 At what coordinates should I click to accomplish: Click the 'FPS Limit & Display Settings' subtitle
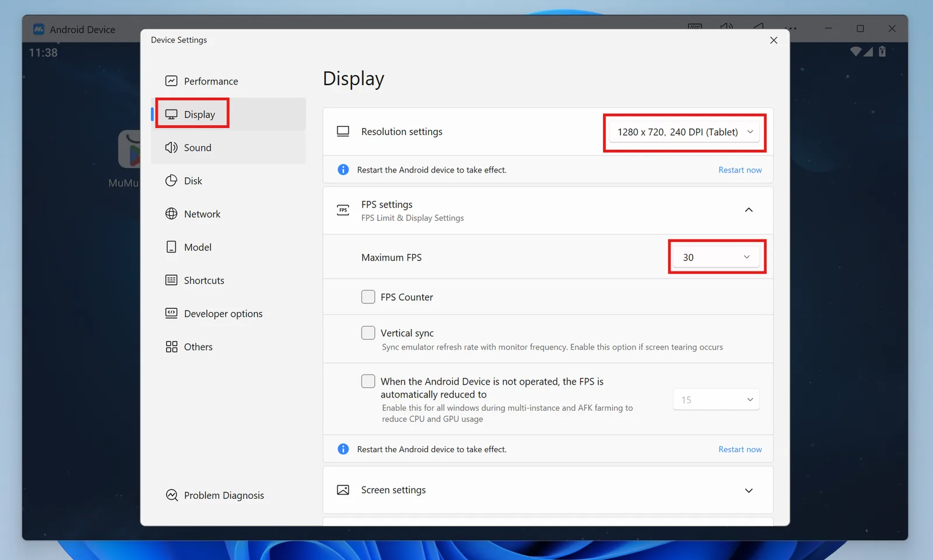pyautogui.click(x=413, y=218)
